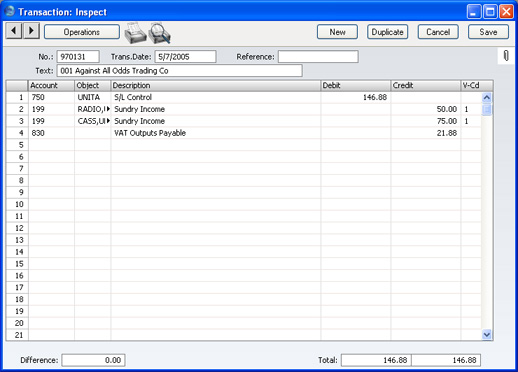Click debit amount 146.88 in row 1
Image resolution: width=518 pixels, height=372 pixels.
tap(375, 97)
